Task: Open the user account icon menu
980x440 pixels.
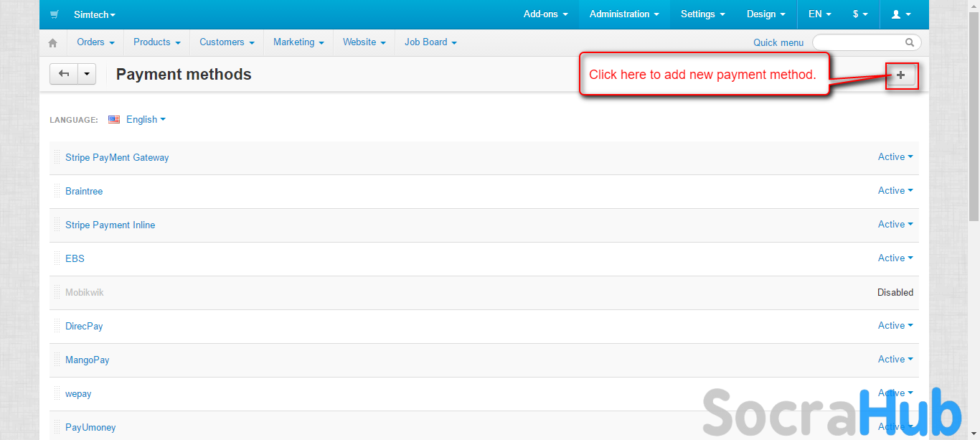Action: [900, 14]
